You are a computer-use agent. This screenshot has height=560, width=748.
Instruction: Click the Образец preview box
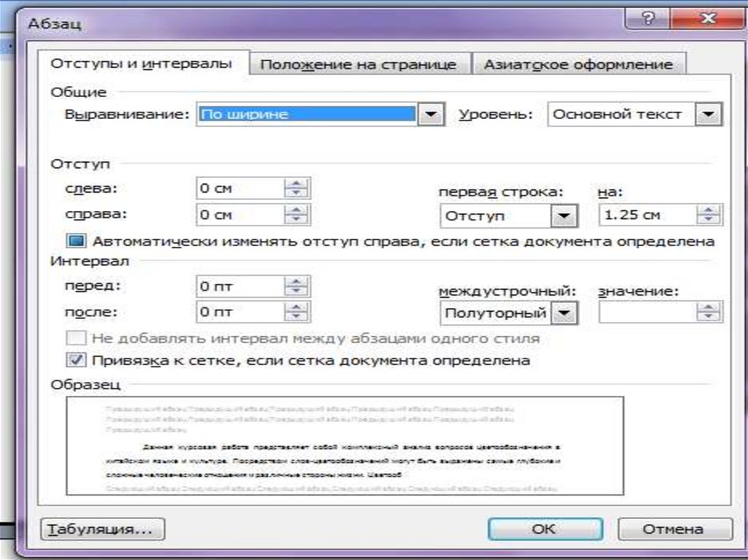tap(345, 445)
